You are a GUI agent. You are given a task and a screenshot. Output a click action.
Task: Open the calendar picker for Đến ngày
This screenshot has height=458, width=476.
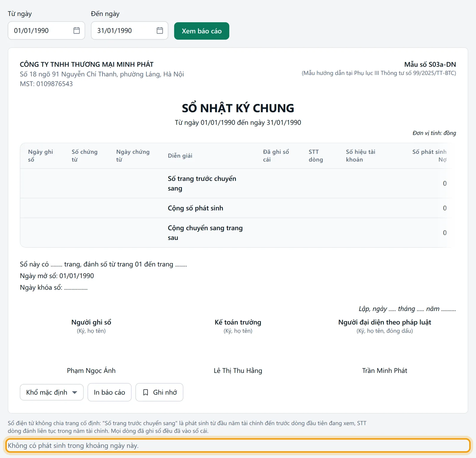(160, 31)
